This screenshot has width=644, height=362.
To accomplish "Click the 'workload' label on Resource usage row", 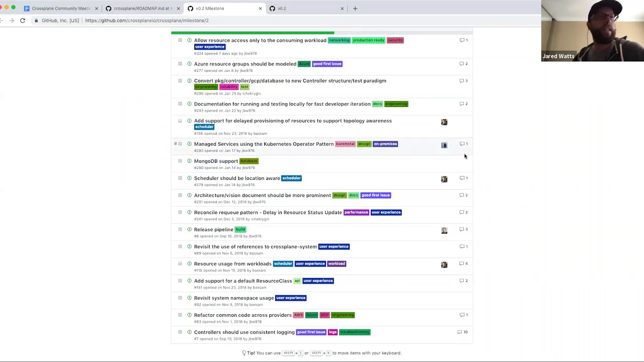I will pyautogui.click(x=337, y=263).
